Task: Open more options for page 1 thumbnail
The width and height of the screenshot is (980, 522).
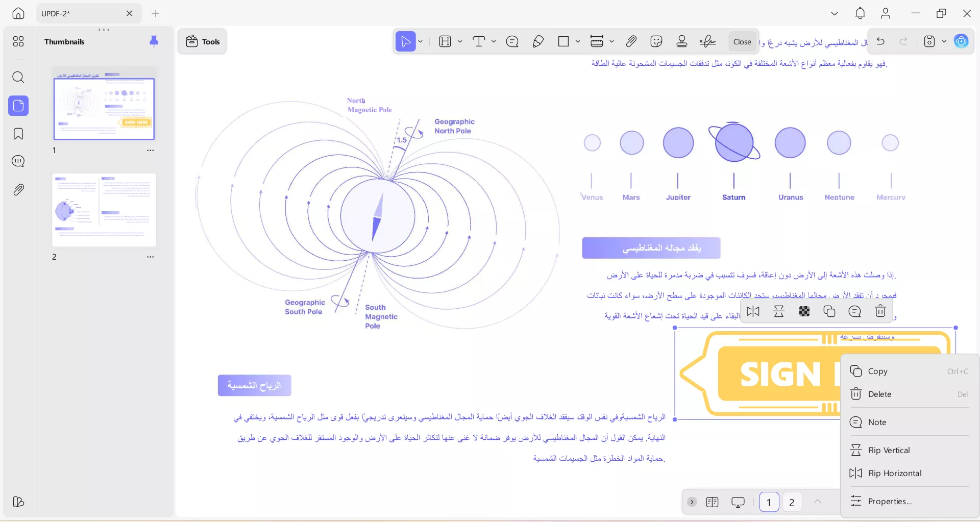Action: [x=151, y=151]
